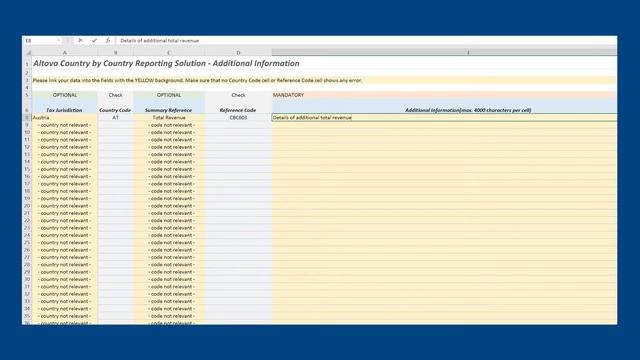Click the Additional Information cell in row 22

(444, 220)
